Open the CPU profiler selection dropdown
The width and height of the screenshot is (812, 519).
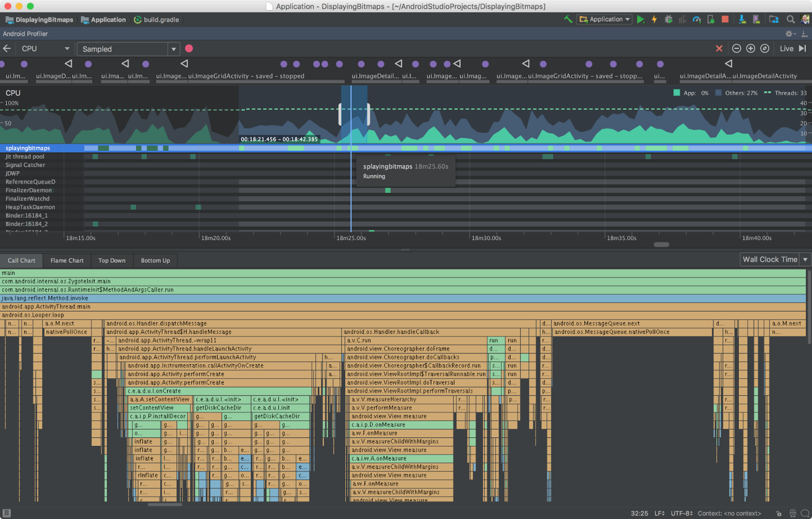pos(45,49)
